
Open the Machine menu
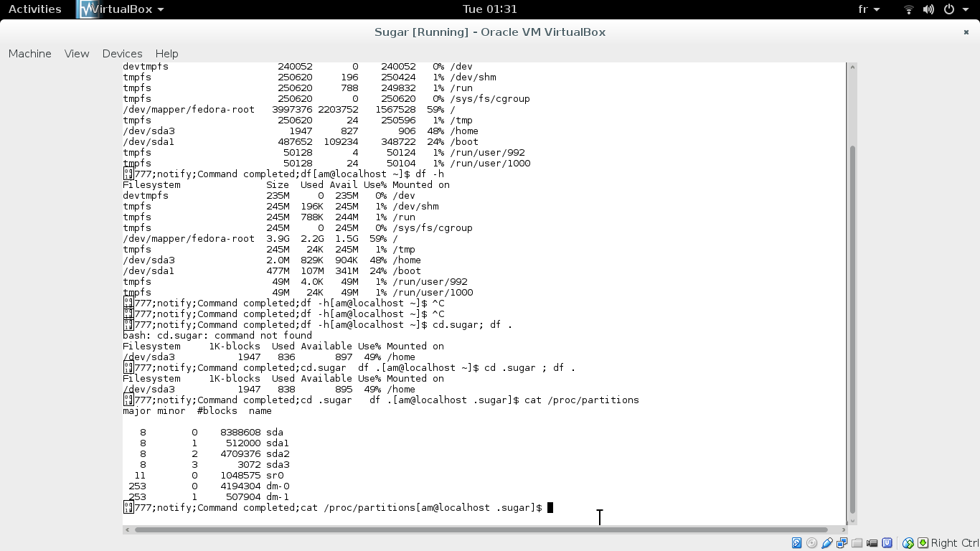[29, 53]
